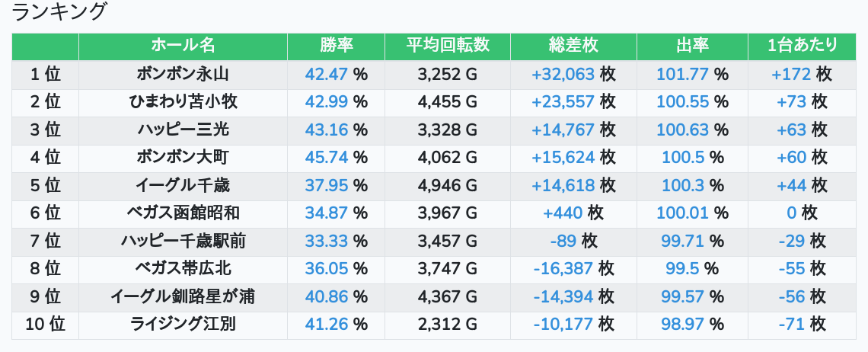Click hall イーグル千歳

tap(183, 185)
